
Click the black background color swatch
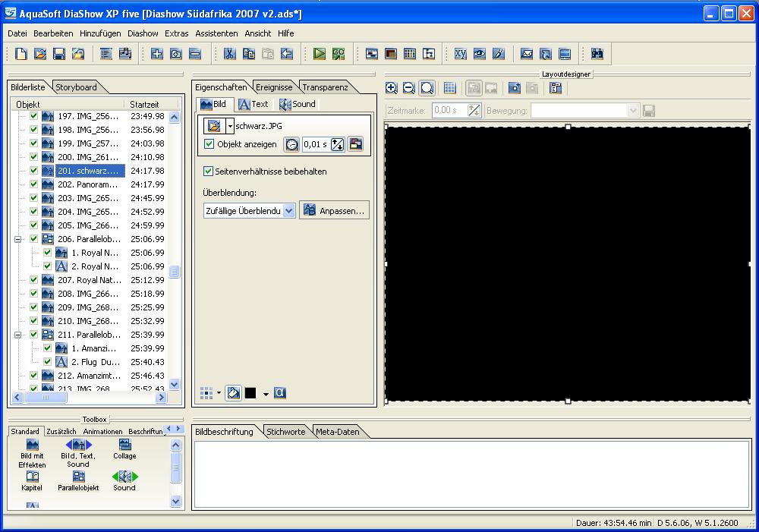(x=250, y=393)
